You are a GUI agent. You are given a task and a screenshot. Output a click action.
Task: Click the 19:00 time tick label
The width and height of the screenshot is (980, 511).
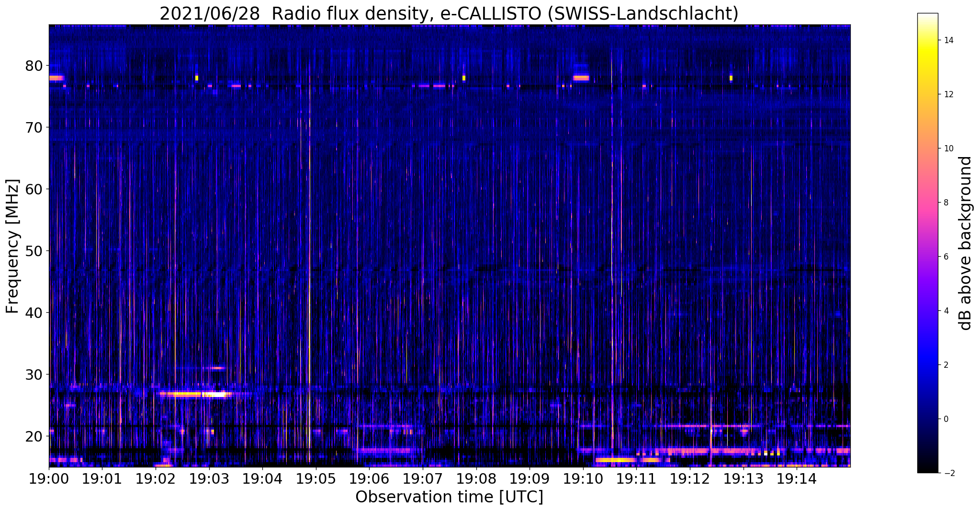tap(49, 479)
